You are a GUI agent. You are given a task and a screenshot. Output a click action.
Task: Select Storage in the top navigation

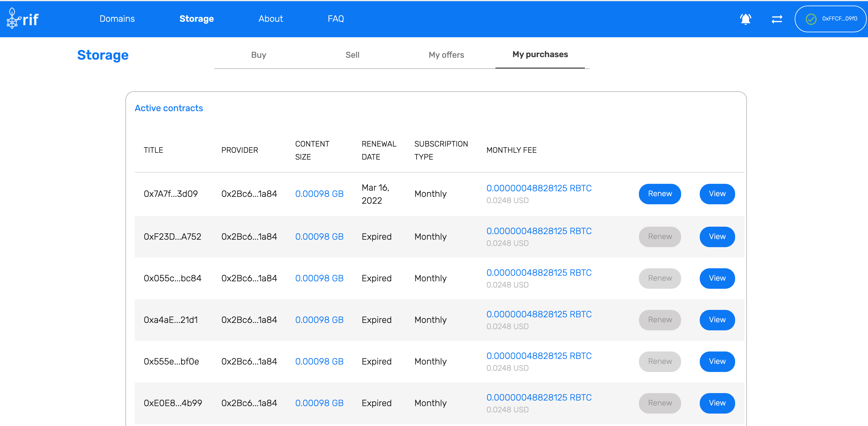[x=197, y=19]
